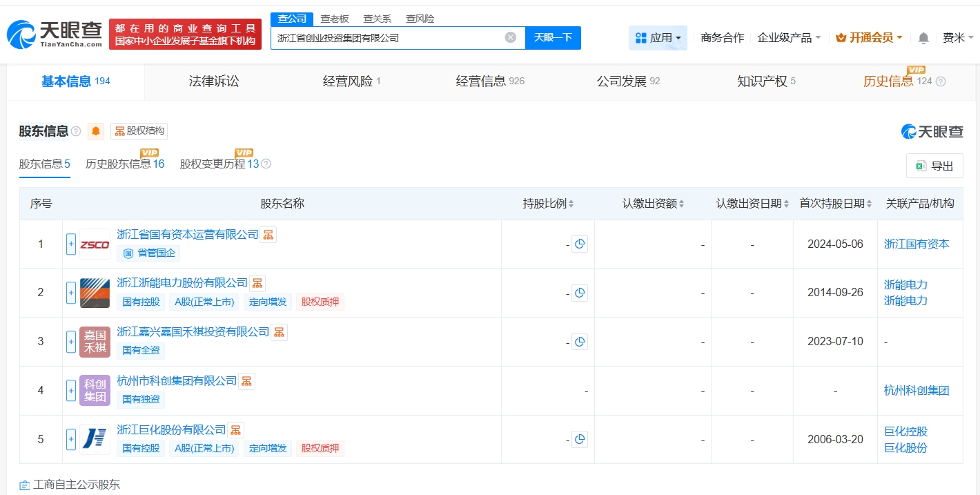Image resolution: width=980 pixels, height=495 pixels.
Task: Open the 应用 dropdown menu
Action: tap(658, 38)
